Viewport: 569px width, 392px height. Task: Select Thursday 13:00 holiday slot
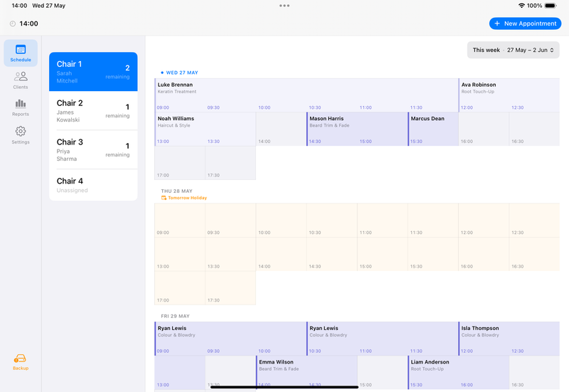click(180, 254)
